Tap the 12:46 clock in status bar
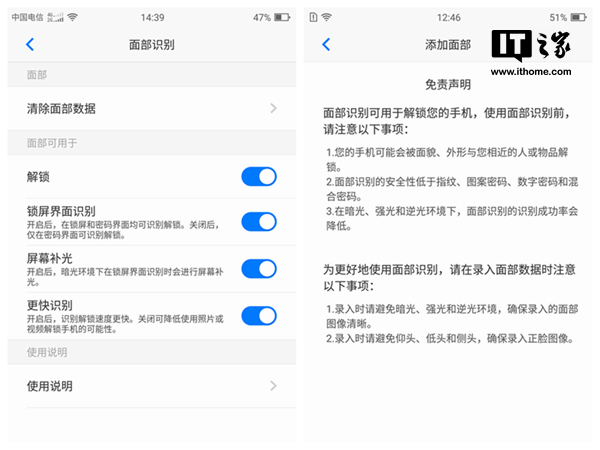 (448, 18)
